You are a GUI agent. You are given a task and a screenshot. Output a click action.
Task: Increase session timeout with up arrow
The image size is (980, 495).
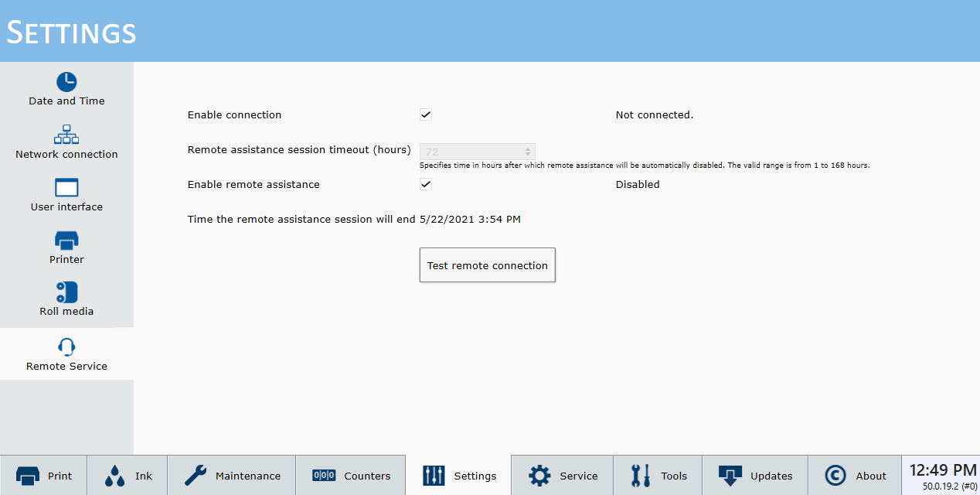[528, 148]
